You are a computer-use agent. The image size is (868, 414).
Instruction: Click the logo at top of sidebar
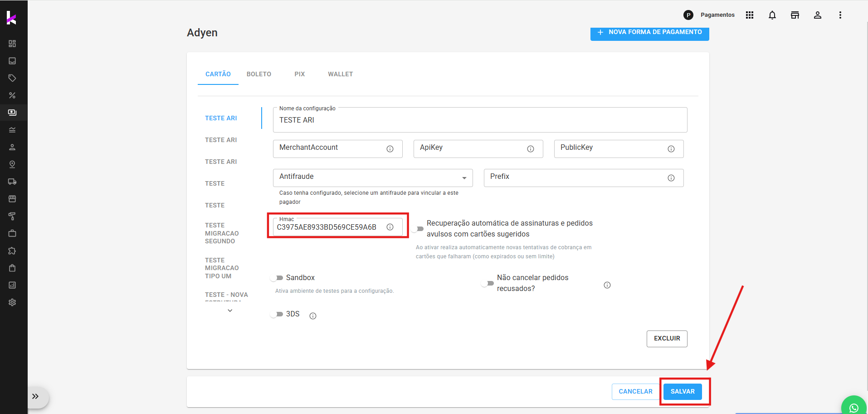coord(11,18)
